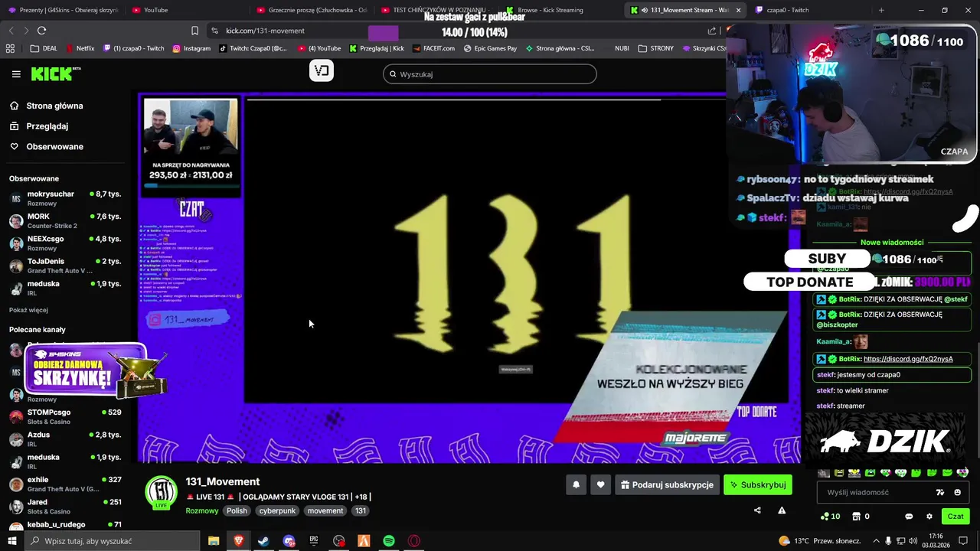Open the share icon below Subskrybuj
The width and height of the screenshot is (980, 551).
click(x=757, y=510)
